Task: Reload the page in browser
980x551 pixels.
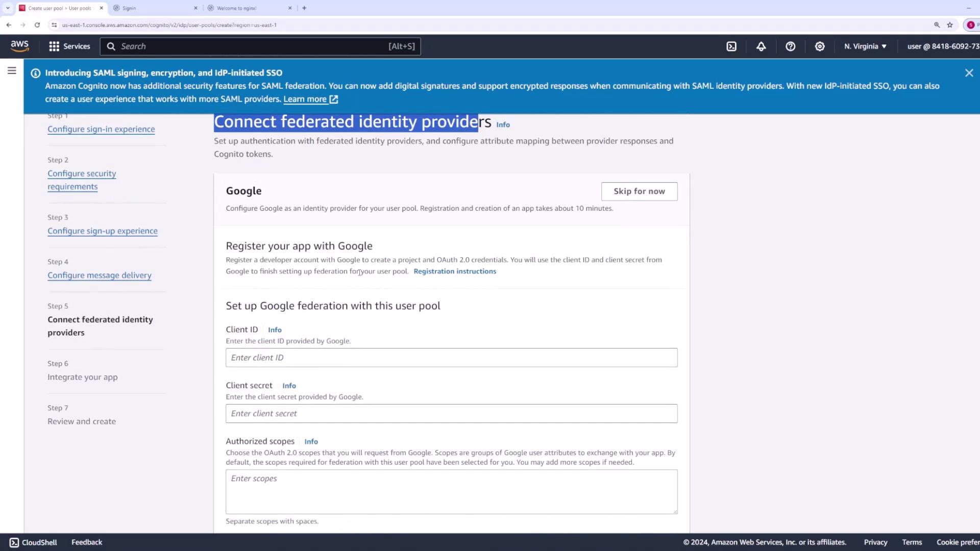Action: pos(37,25)
